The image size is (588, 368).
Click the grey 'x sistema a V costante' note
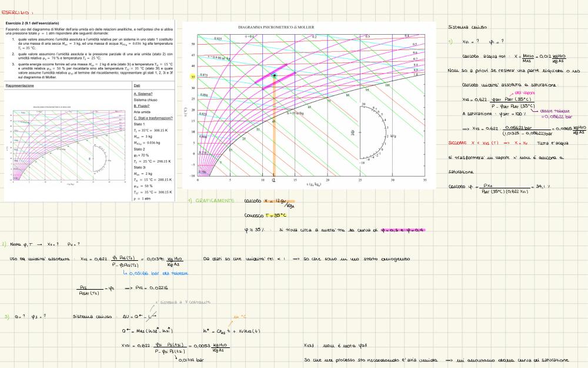point(183,302)
